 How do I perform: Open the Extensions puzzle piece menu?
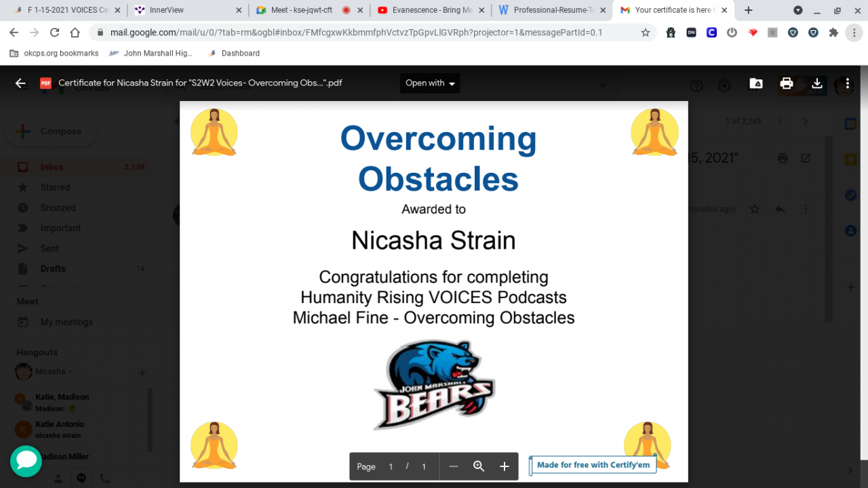coord(833,33)
